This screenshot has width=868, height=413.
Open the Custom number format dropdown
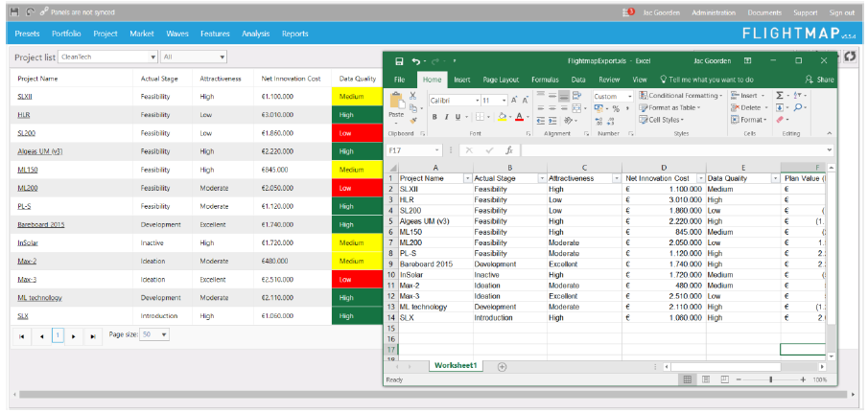point(629,96)
